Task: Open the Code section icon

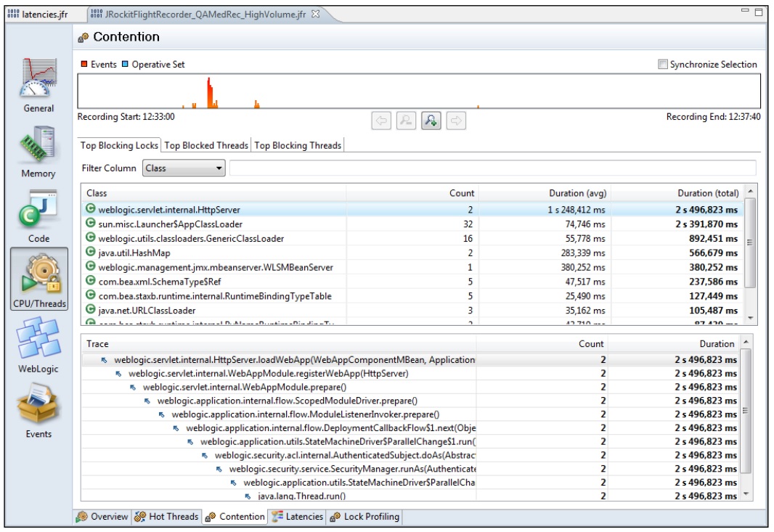Action: [x=38, y=213]
